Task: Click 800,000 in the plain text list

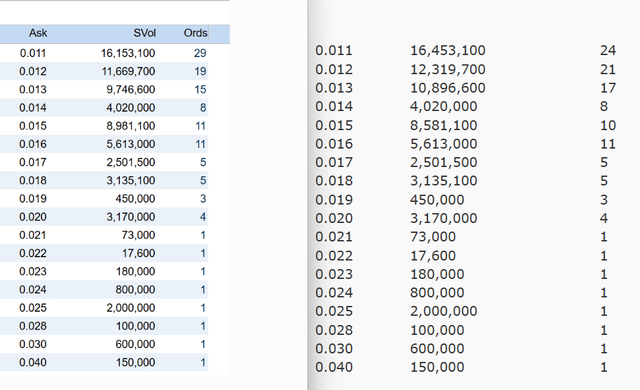Action: tap(437, 292)
